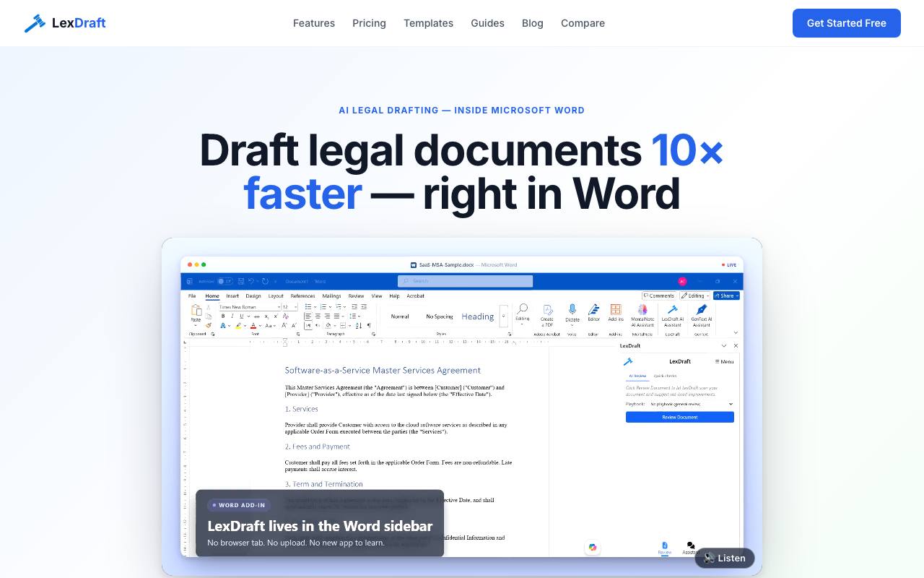The height and width of the screenshot is (578, 924).
Task: Click the Multilevel list icon
Action: click(338, 307)
